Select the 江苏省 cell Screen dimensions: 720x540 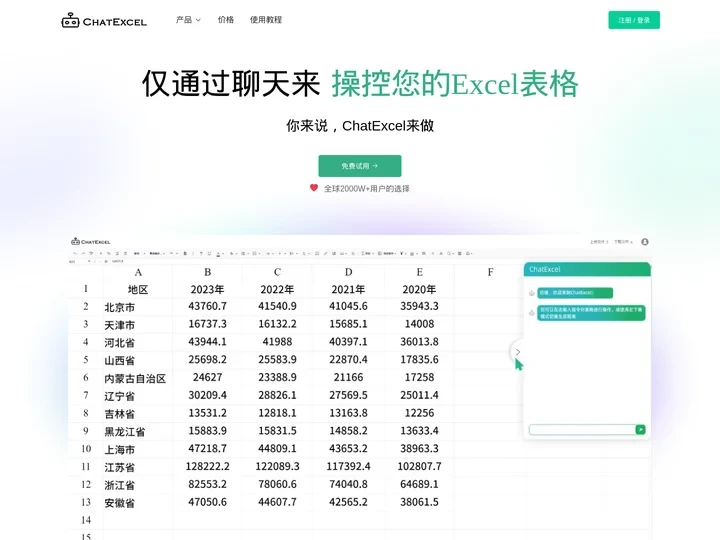(x=138, y=467)
